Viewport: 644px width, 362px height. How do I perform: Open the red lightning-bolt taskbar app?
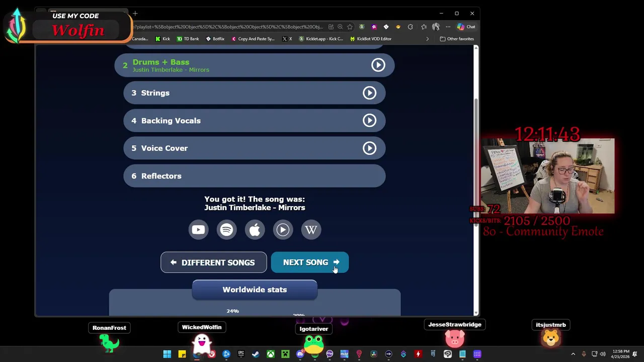[x=418, y=354]
